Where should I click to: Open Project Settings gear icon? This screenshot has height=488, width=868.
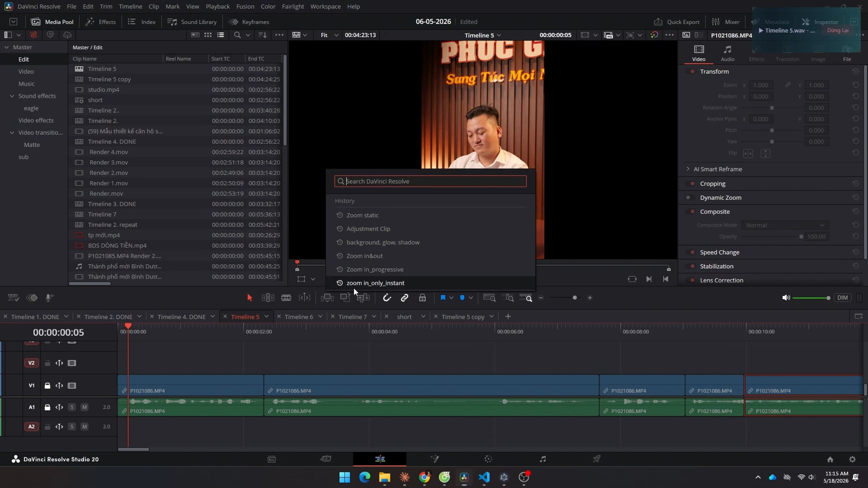[852, 459]
